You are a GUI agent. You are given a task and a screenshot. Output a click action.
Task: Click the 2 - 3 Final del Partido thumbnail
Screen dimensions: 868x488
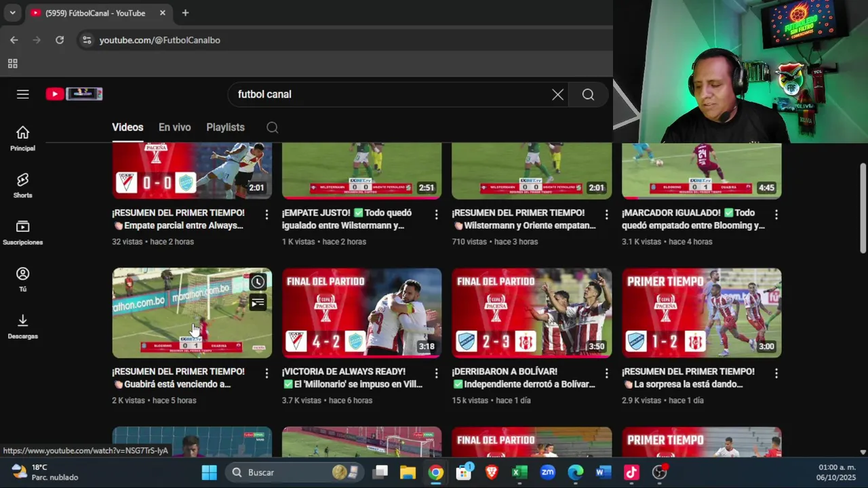532,312
